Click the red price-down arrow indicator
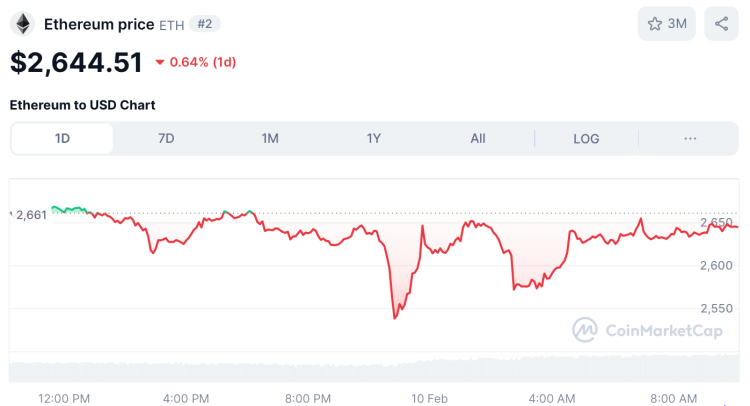Image resolution: width=750 pixels, height=406 pixels. click(x=160, y=62)
